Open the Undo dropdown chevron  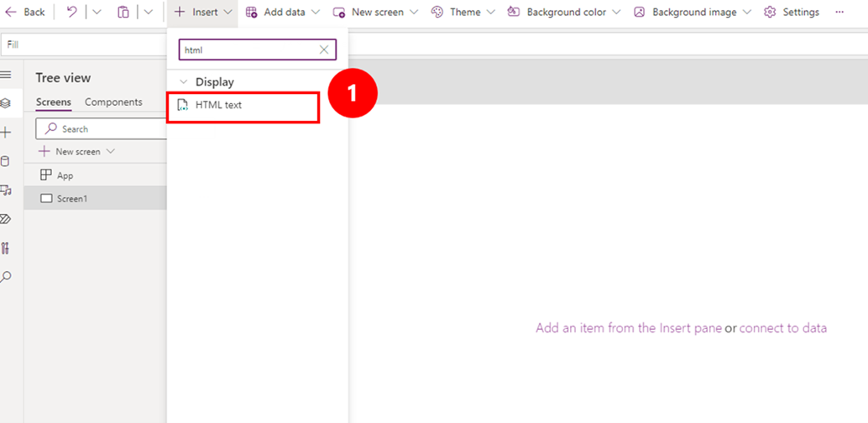click(x=97, y=13)
